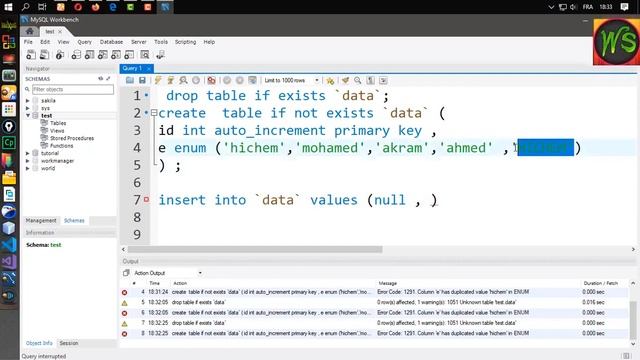
Task: Open Windows taskbar search
Action: 25,7
